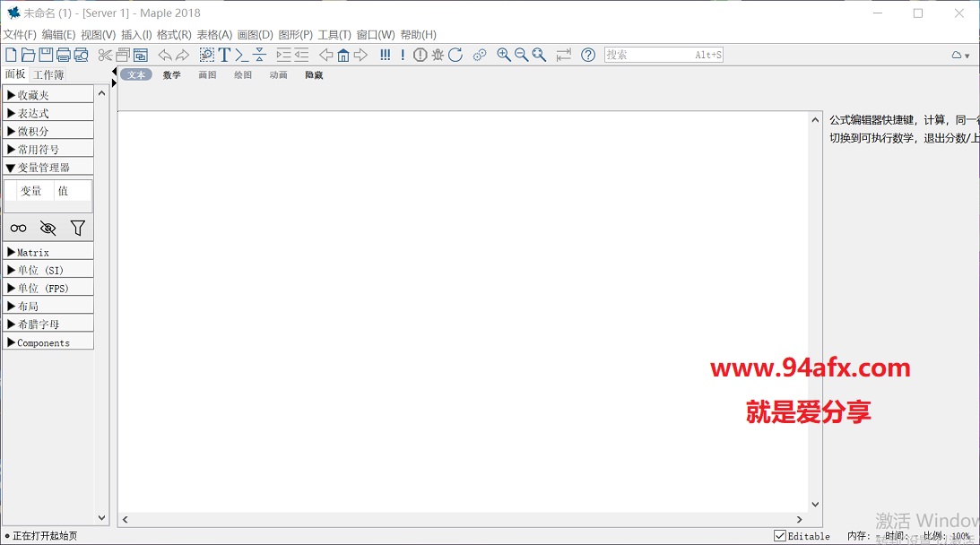Open print preview icon

point(82,55)
